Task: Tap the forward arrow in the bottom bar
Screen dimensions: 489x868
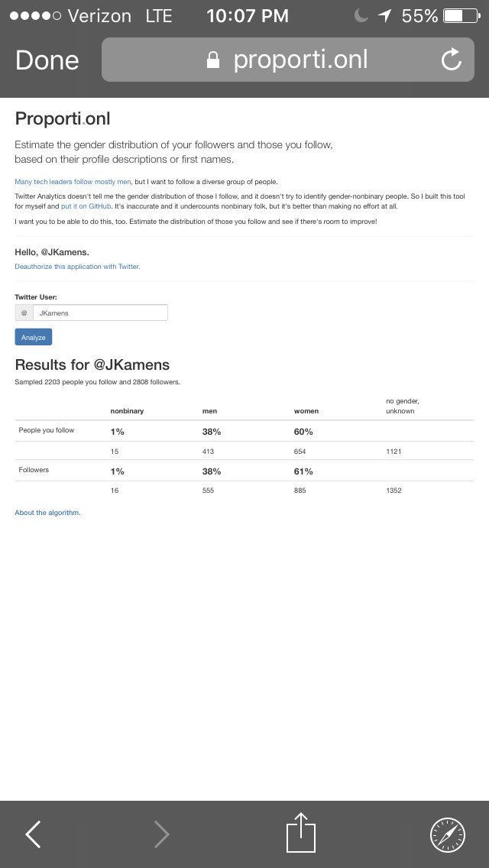Action: tap(161, 834)
